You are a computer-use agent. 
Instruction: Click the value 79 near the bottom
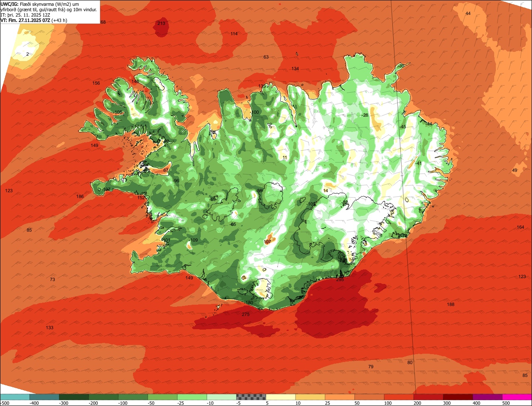coord(371,367)
